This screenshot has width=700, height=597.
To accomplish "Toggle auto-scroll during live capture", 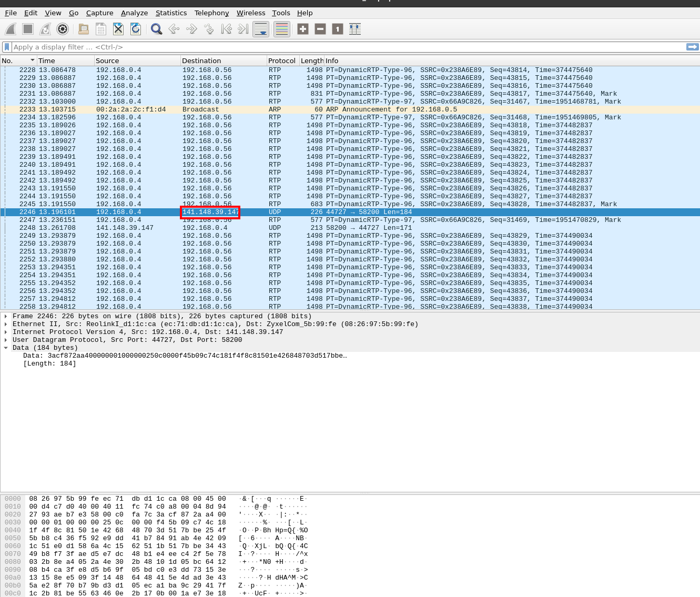I will click(x=261, y=29).
